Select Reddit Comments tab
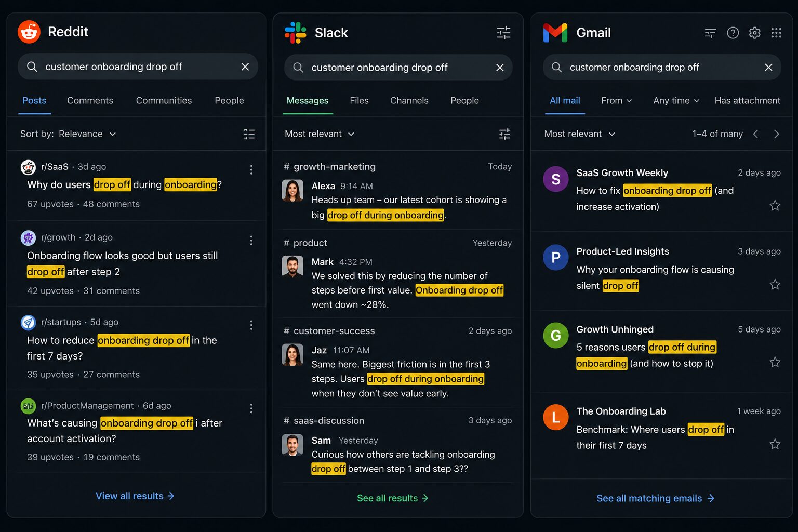The image size is (798, 532). click(90, 101)
